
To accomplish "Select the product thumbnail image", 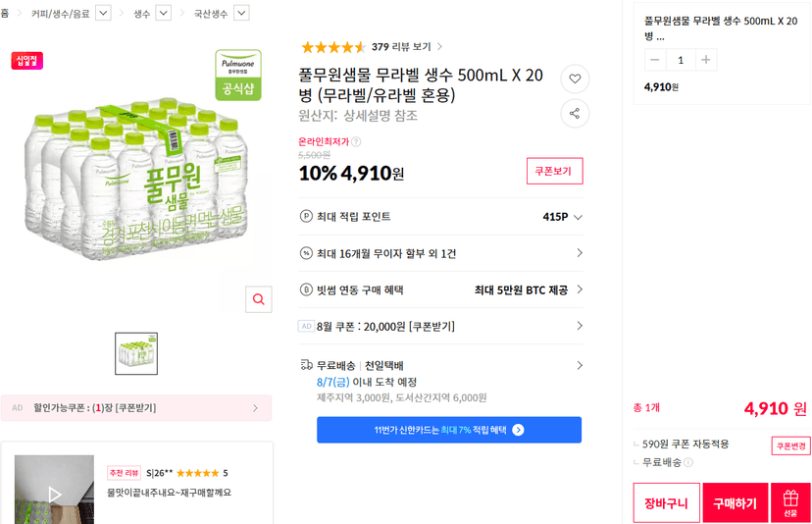I will pyautogui.click(x=136, y=354).
